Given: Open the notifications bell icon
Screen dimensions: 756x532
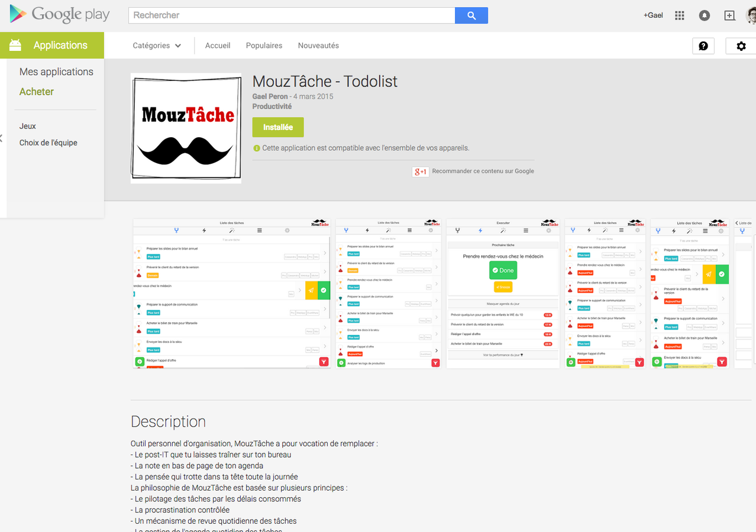Looking at the screenshot, I should click(705, 16).
